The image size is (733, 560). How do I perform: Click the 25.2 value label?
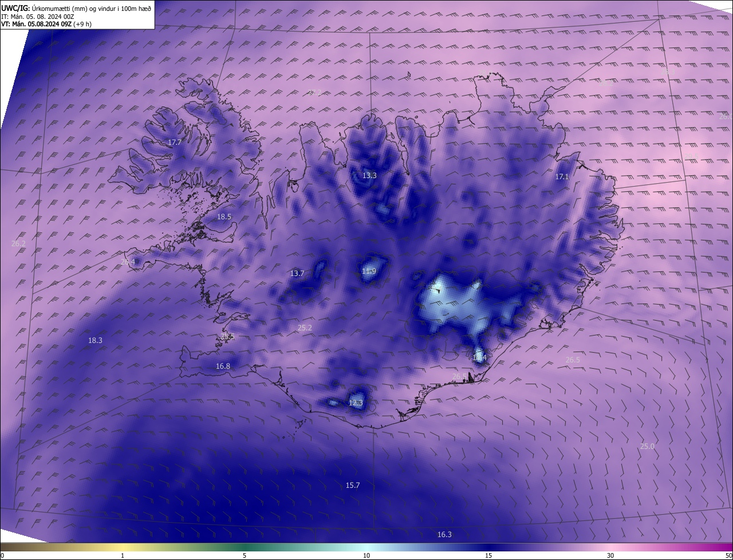[x=305, y=328]
